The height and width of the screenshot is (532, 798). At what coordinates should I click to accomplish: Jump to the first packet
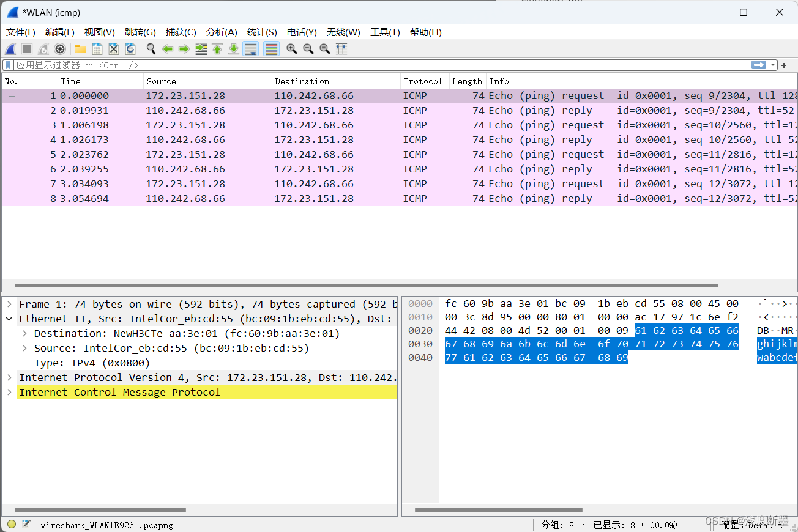coord(217,49)
